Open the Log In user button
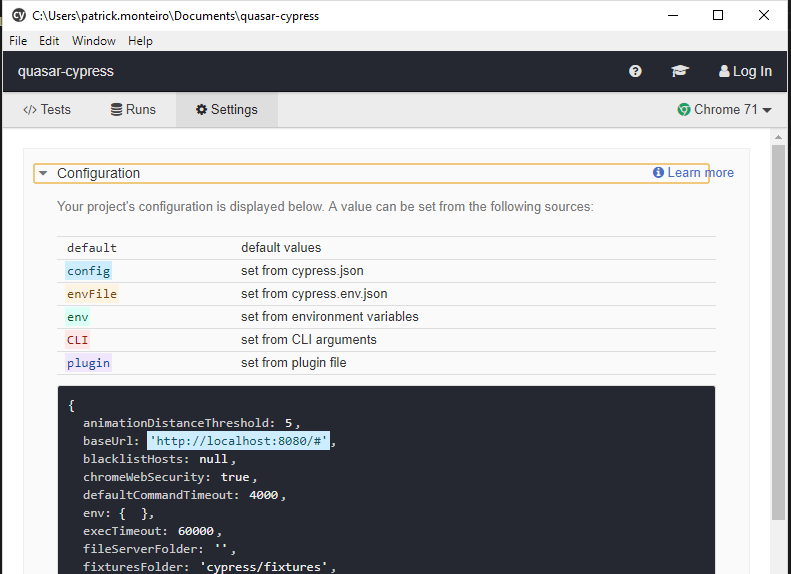This screenshot has width=791, height=574. (745, 71)
